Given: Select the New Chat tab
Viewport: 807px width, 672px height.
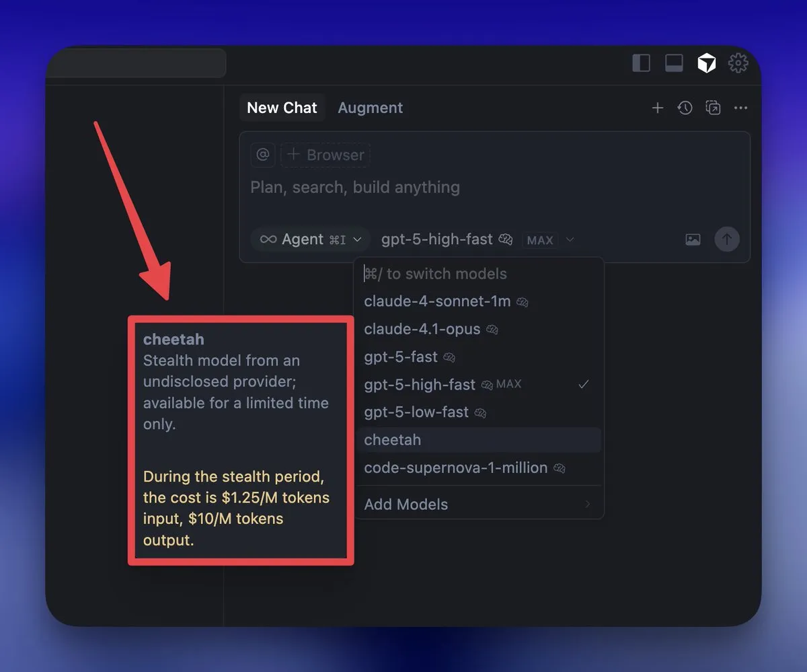Looking at the screenshot, I should [282, 108].
